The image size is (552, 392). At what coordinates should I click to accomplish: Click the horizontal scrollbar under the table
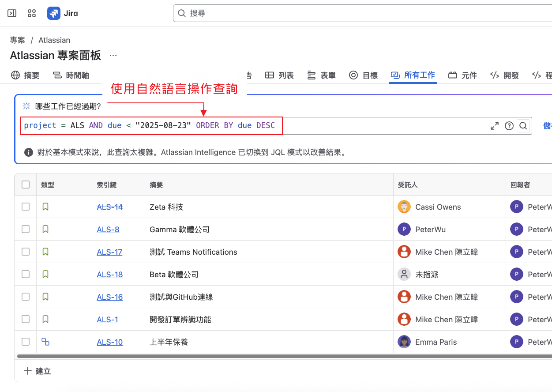click(282, 356)
